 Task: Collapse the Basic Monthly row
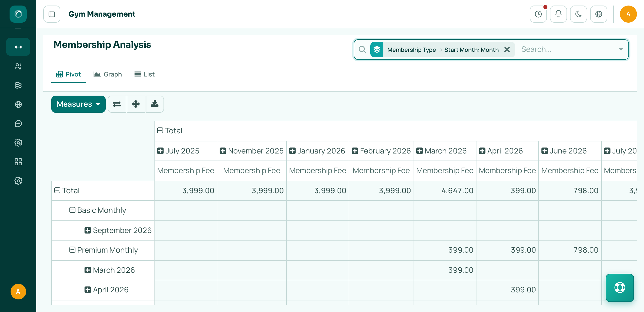pyautogui.click(x=72, y=210)
